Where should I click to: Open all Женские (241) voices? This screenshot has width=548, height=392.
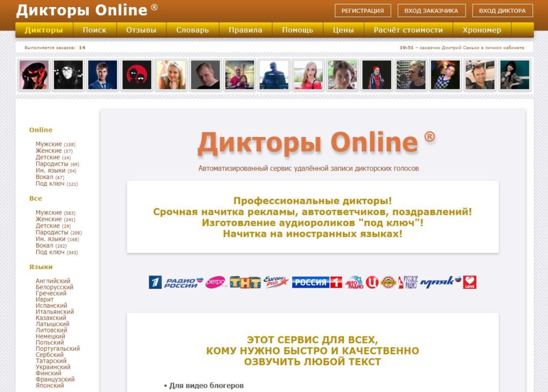coord(55,219)
